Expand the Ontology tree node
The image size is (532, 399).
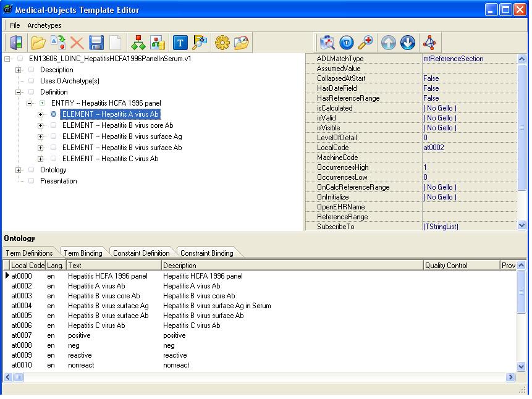[19, 170]
